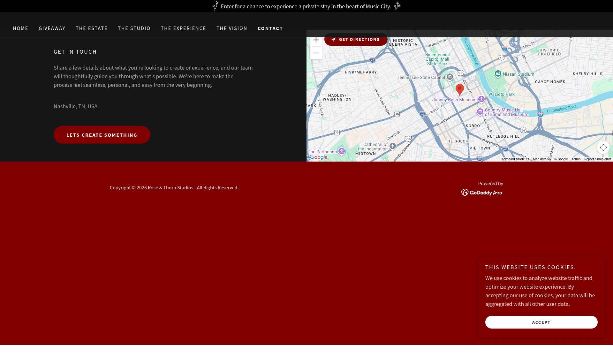
Task: Accept the cookies notice
Action: coord(541,322)
